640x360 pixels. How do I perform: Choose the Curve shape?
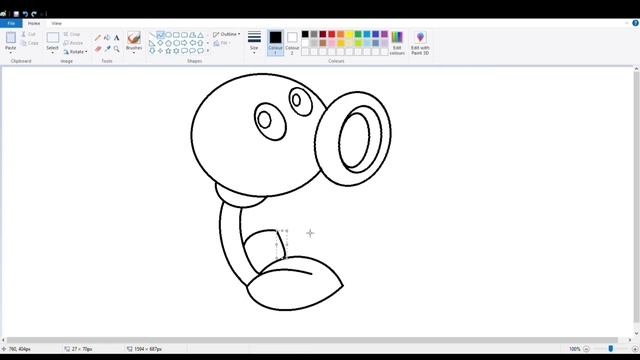click(x=160, y=35)
